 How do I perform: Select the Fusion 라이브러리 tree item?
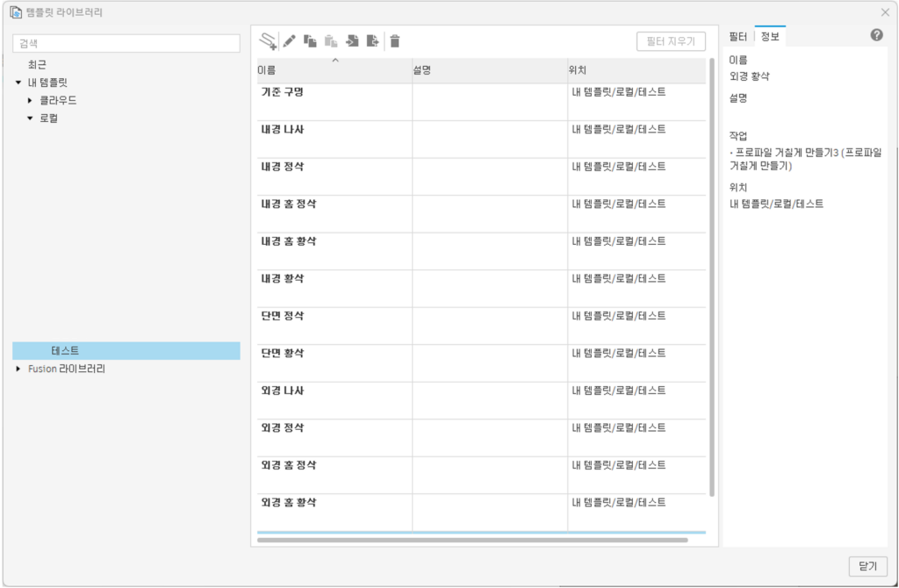pos(67,369)
